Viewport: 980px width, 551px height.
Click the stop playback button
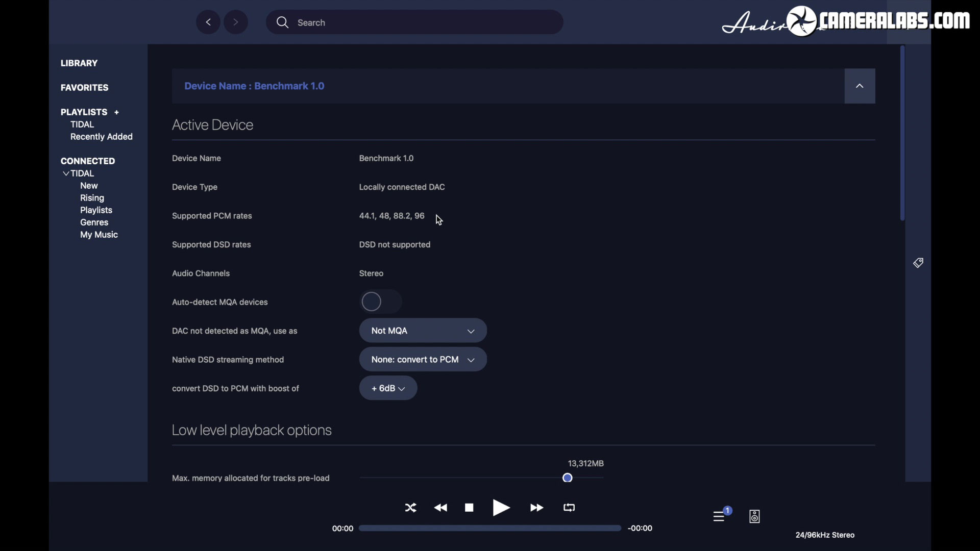click(x=469, y=508)
